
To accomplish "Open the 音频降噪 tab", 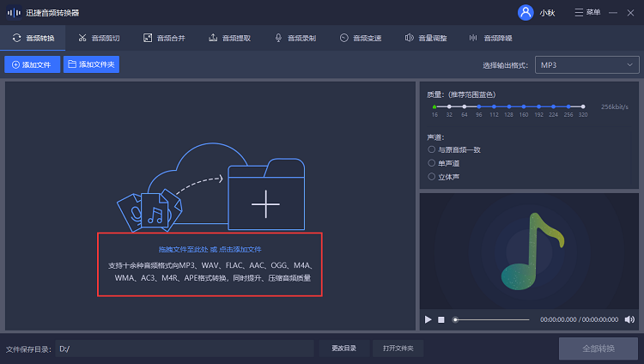I will pos(491,39).
